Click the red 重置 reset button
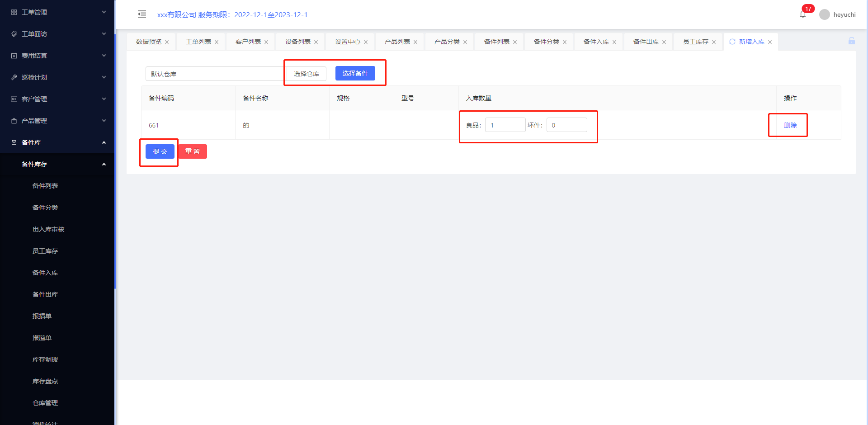868x425 pixels. click(193, 151)
